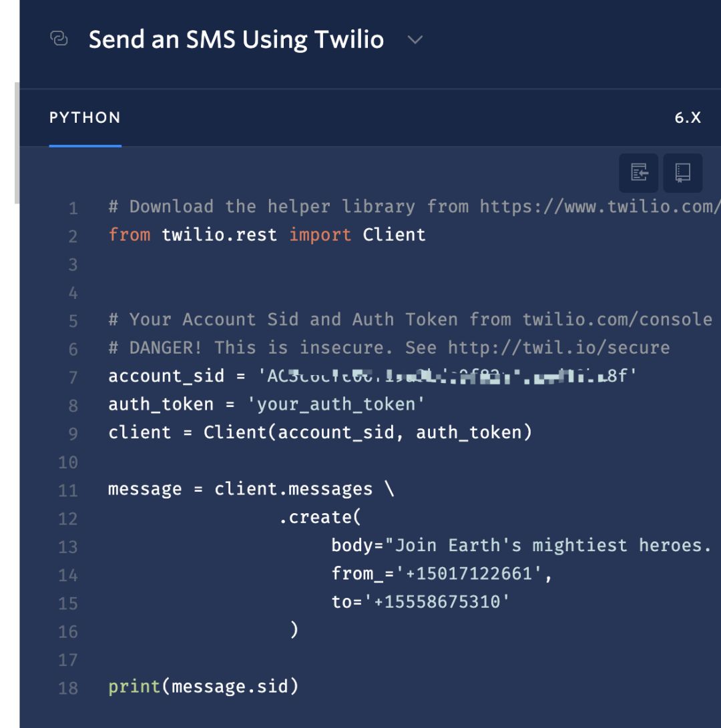721x728 pixels.
Task: Expand the chevron next to Send an SMS Using Twilio
Action: [415, 40]
